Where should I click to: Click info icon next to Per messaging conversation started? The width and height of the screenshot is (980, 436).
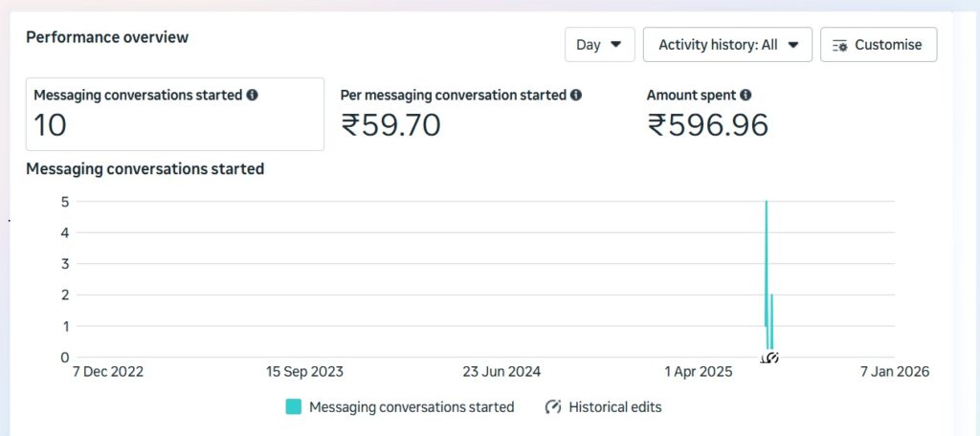coord(575,96)
